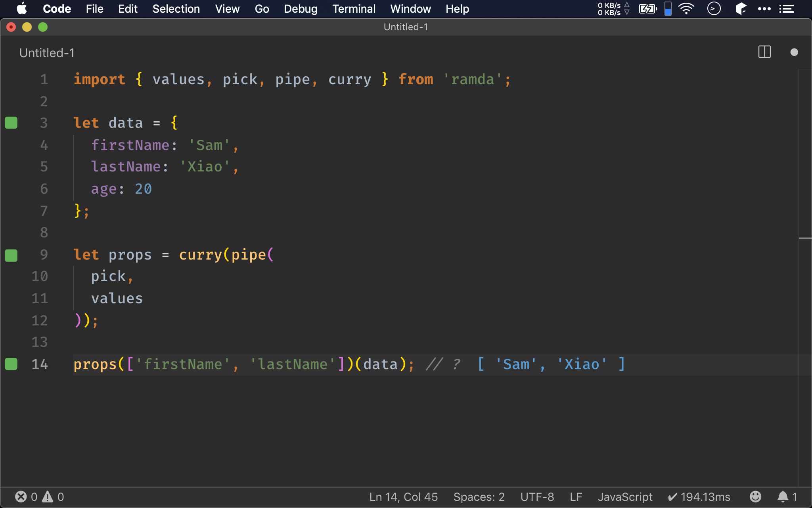812x508 pixels.
Task: Click the network speed KB/s indicator
Action: (x=613, y=9)
